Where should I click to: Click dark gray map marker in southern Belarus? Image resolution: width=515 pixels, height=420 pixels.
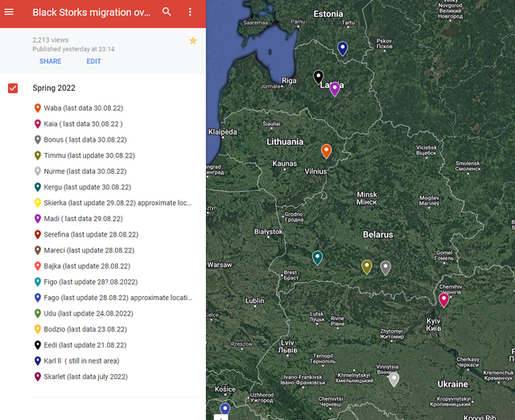tap(385, 268)
